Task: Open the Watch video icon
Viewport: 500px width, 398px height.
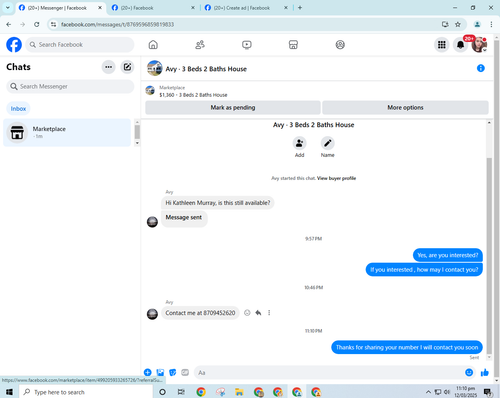Action: click(x=247, y=45)
